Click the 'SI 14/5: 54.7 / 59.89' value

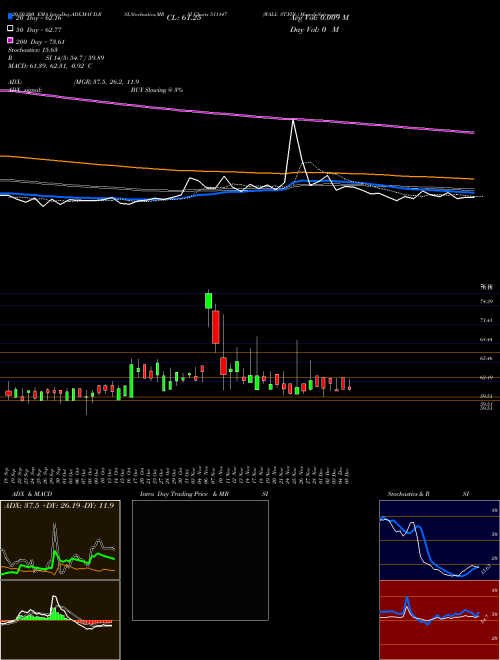click(x=75, y=58)
